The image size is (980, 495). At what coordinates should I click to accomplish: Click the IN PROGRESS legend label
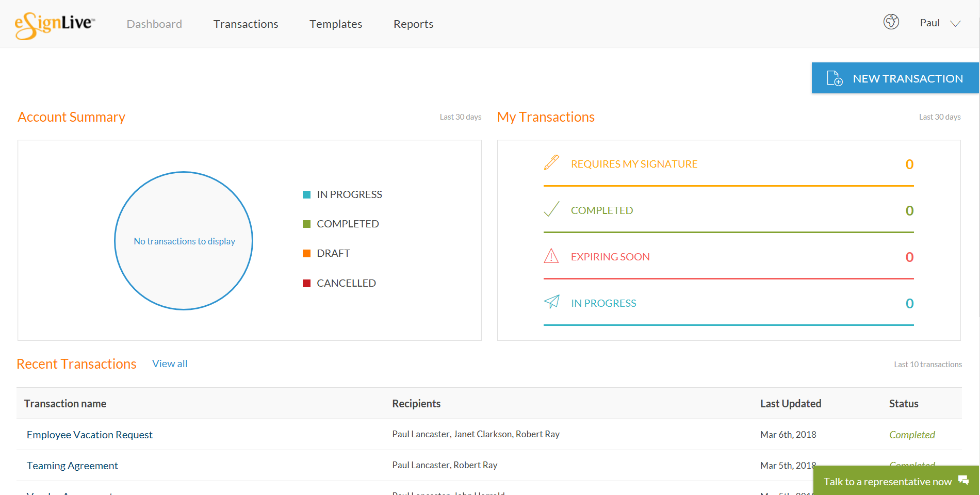(x=349, y=194)
